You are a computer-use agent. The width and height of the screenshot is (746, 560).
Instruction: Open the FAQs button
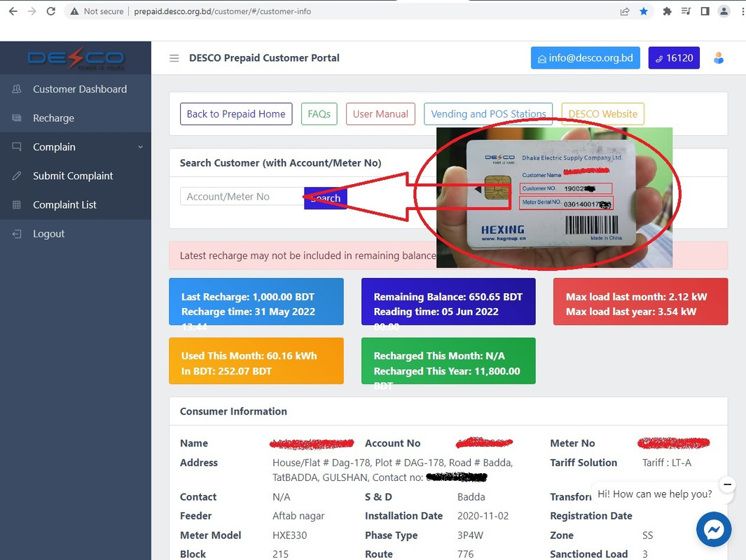coord(319,114)
